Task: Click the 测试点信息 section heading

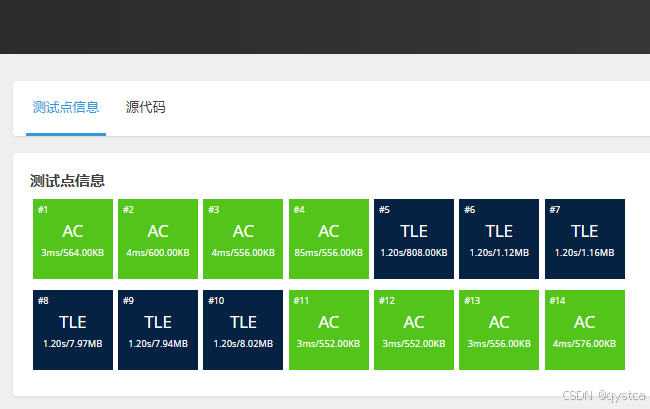Action: pos(67,181)
